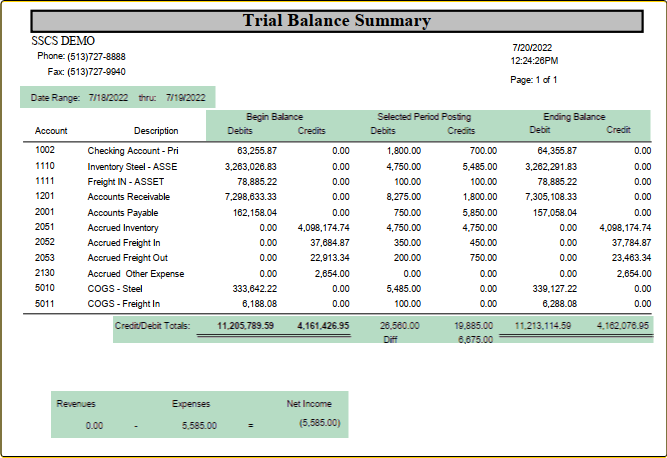Viewport: 667px width, 458px height.
Task: Click the Ending Balance column group header
Action: pyautogui.click(x=574, y=117)
